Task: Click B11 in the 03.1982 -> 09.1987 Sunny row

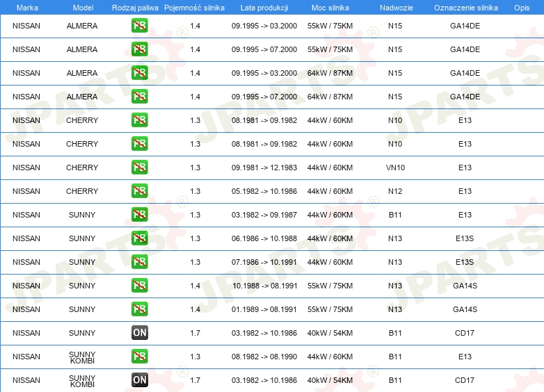Action: point(395,215)
